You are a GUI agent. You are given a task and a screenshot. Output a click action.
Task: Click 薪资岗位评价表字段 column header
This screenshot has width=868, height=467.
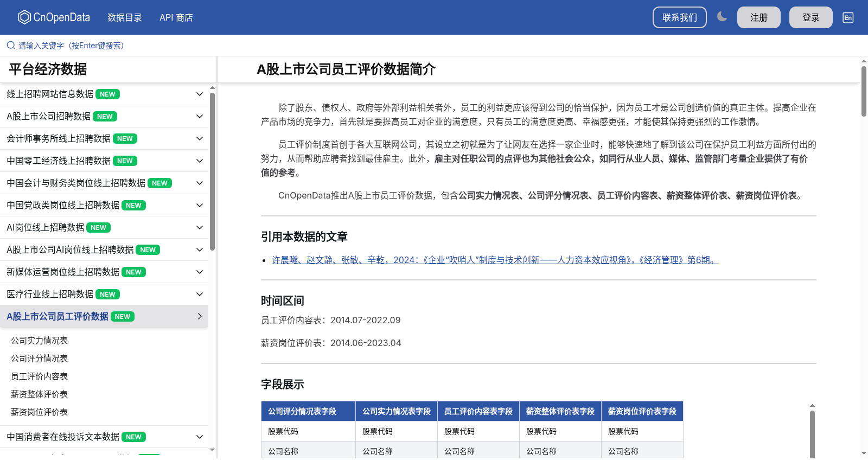pos(642,412)
